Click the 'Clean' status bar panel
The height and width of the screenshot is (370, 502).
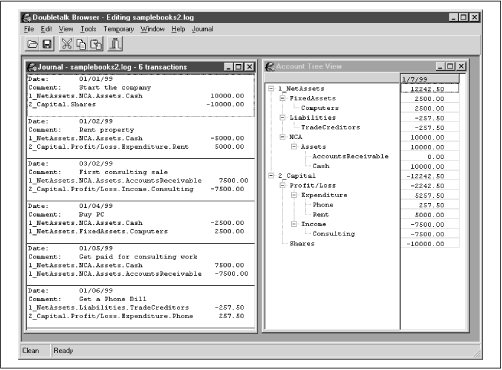coord(35,351)
